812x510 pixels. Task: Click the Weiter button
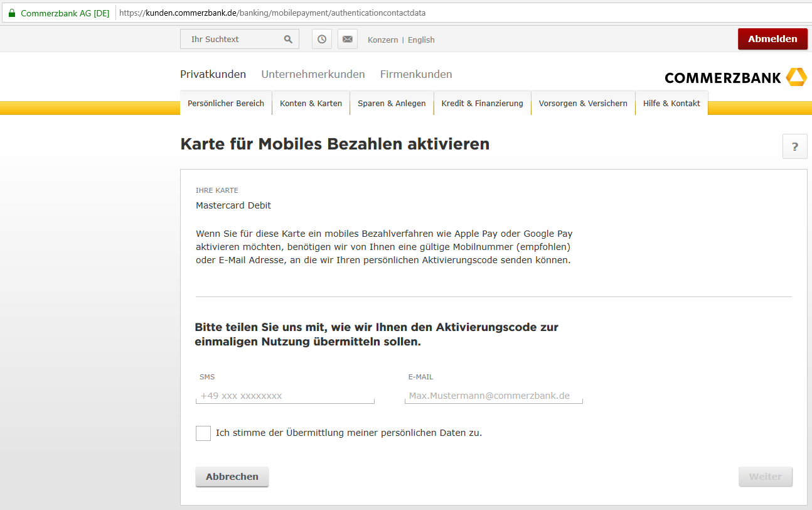tap(765, 477)
